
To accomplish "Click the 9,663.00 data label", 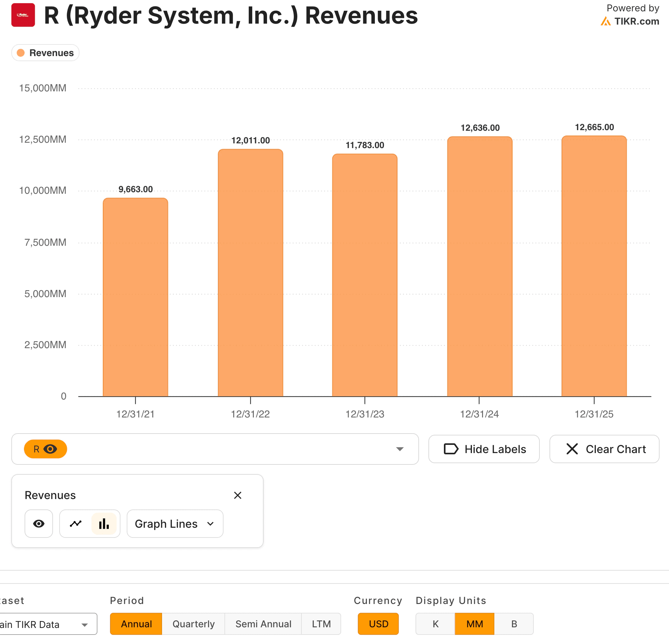I will click(x=136, y=189).
